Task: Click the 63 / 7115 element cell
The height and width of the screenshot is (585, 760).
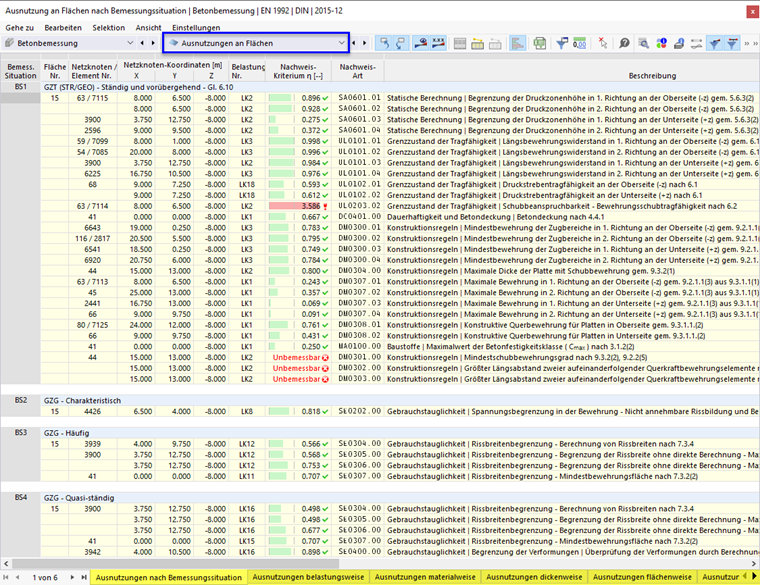Action: click(92, 98)
